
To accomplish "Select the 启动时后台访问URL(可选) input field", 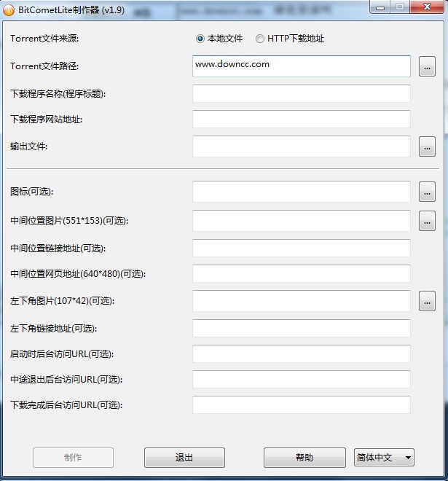I will click(x=301, y=354).
